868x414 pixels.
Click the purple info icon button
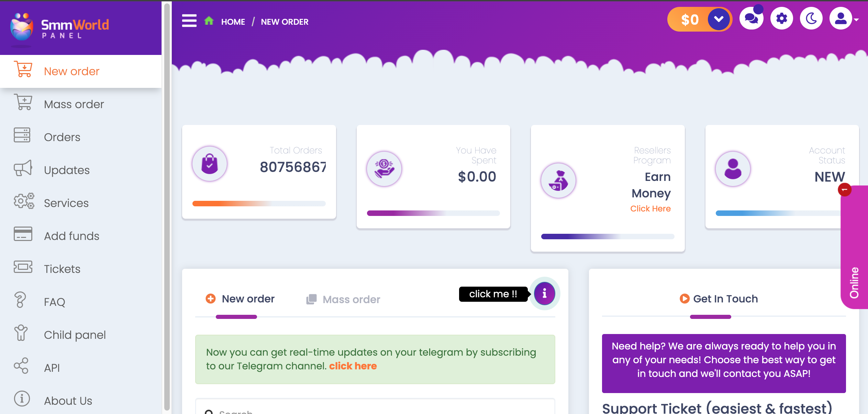(544, 294)
